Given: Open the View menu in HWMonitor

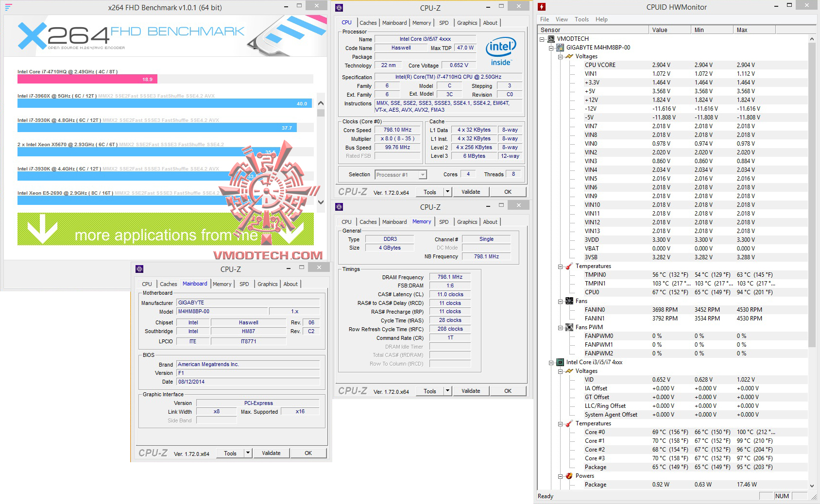Looking at the screenshot, I should (x=562, y=19).
